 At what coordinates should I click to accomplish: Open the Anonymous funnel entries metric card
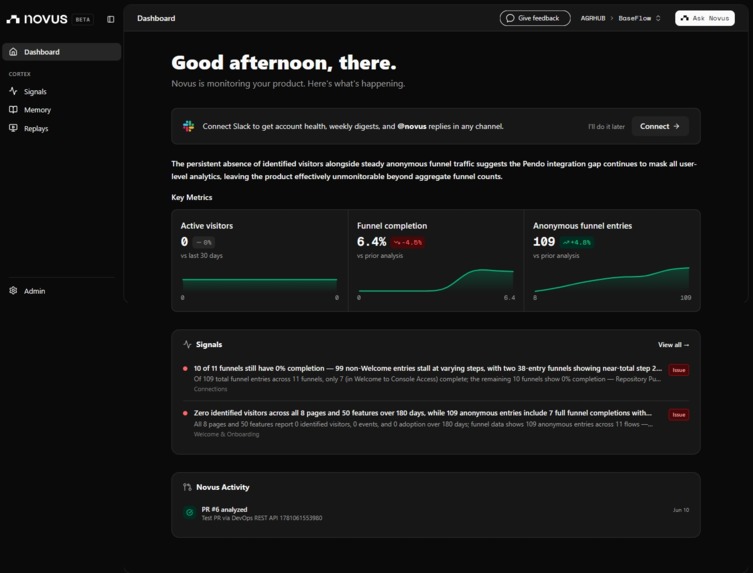[x=612, y=261]
